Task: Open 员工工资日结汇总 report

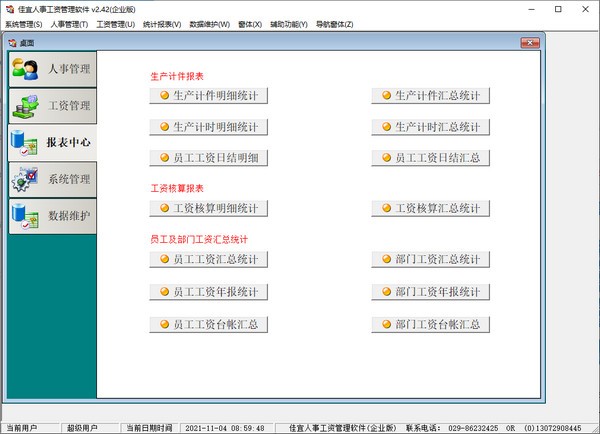Action: (x=430, y=159)
